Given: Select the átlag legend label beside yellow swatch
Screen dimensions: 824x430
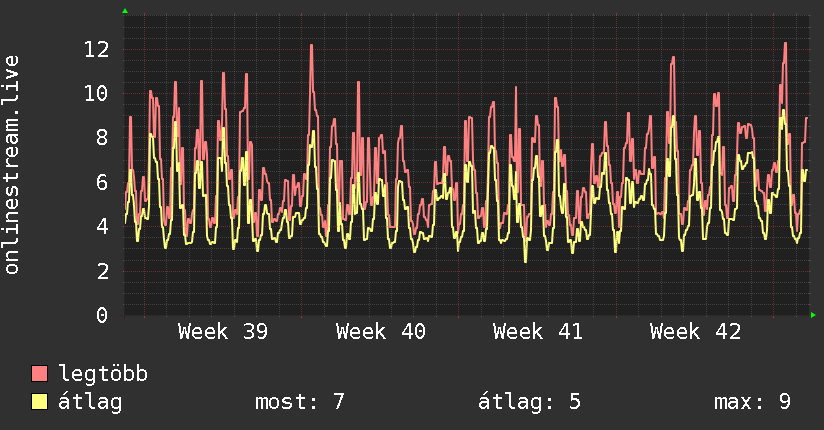Looking at the screenshot, I should pos(90,403).
